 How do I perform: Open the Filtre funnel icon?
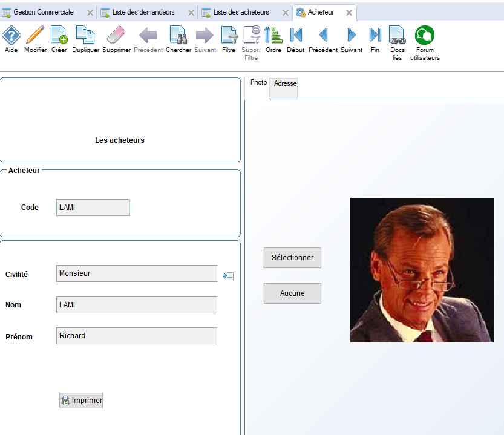click(x=229, y=34)
